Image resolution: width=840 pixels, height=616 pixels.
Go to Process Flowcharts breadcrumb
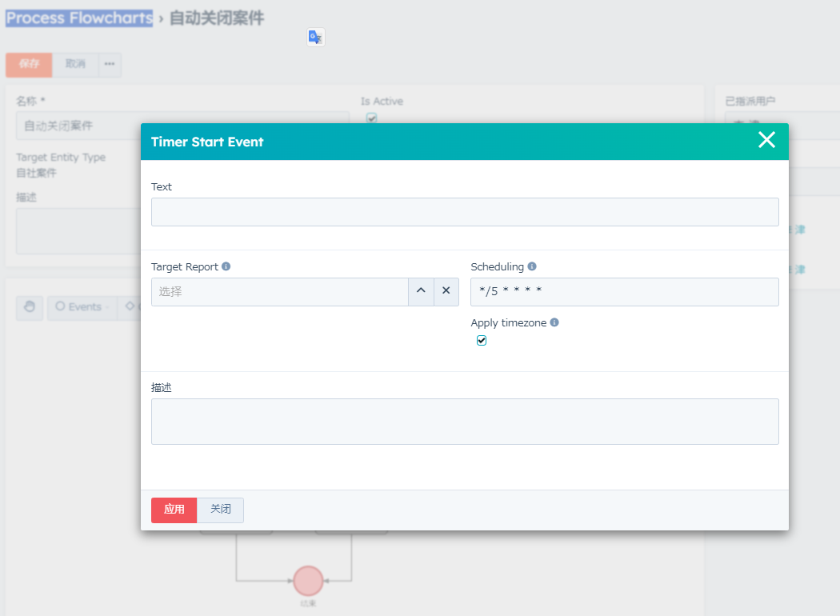click(x=78, y=18)
